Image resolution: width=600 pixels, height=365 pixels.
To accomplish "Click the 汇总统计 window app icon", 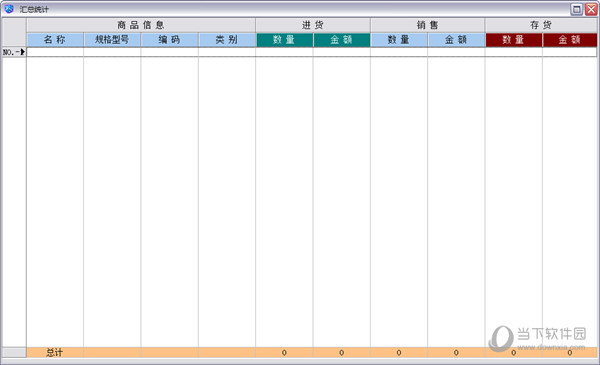I will [x=9, y=9].
